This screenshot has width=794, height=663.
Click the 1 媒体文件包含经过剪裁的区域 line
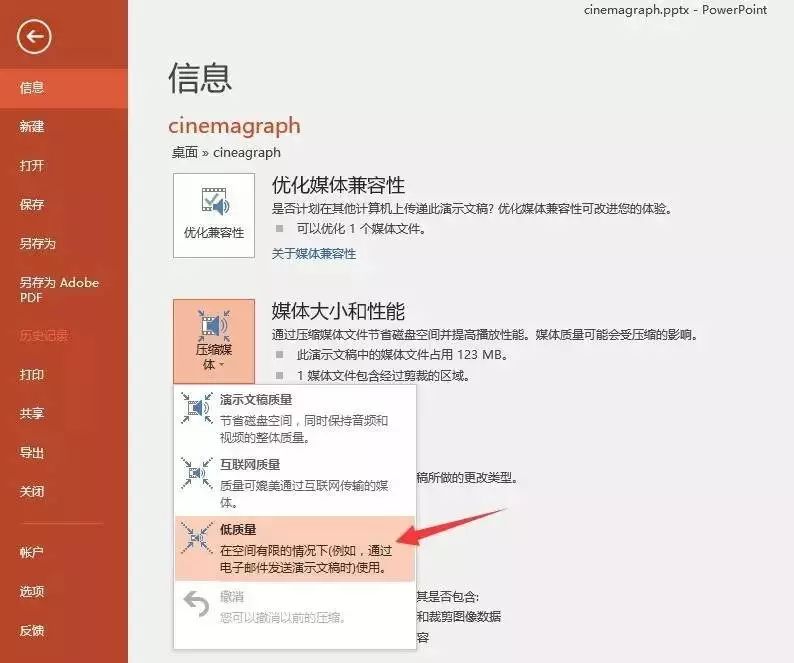coord(383,376)
